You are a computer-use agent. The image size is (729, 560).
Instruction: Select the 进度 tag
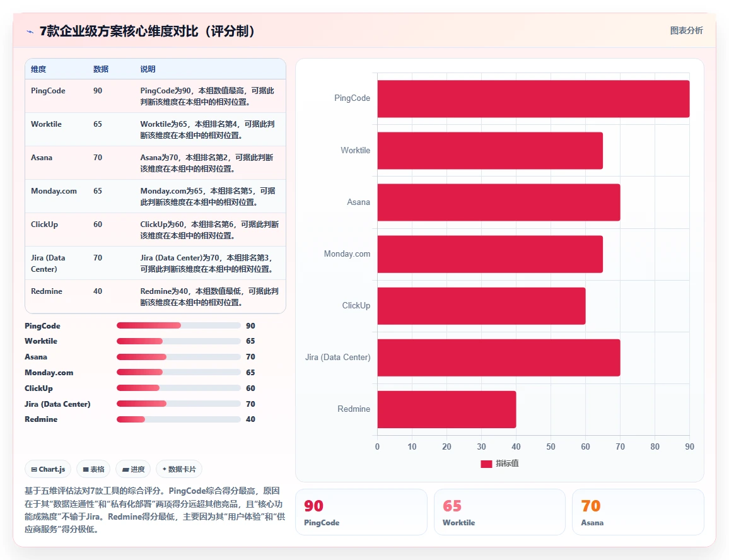[134, 469]
